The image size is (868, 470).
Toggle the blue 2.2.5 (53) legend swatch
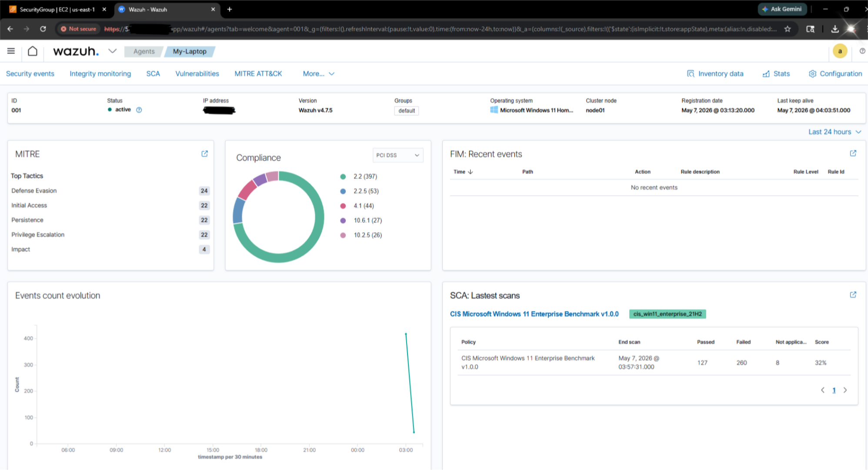pos(343,191)
